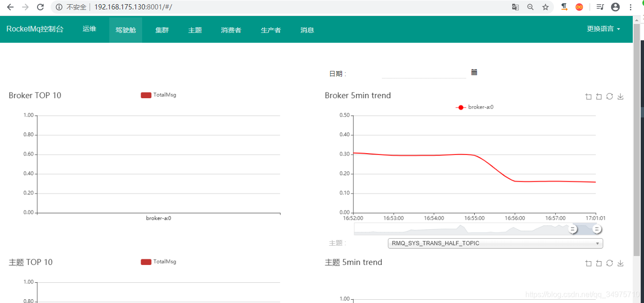Click the 17:01:01 time axis label

[x=596, y=218]
